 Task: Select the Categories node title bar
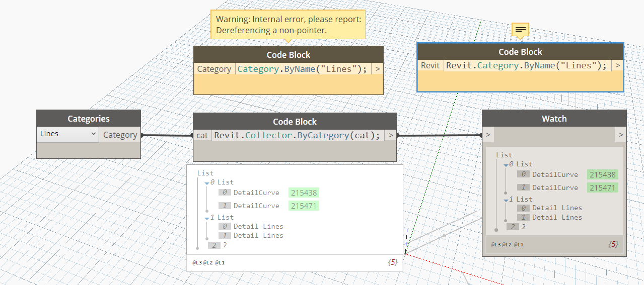[x=89, y=119]
